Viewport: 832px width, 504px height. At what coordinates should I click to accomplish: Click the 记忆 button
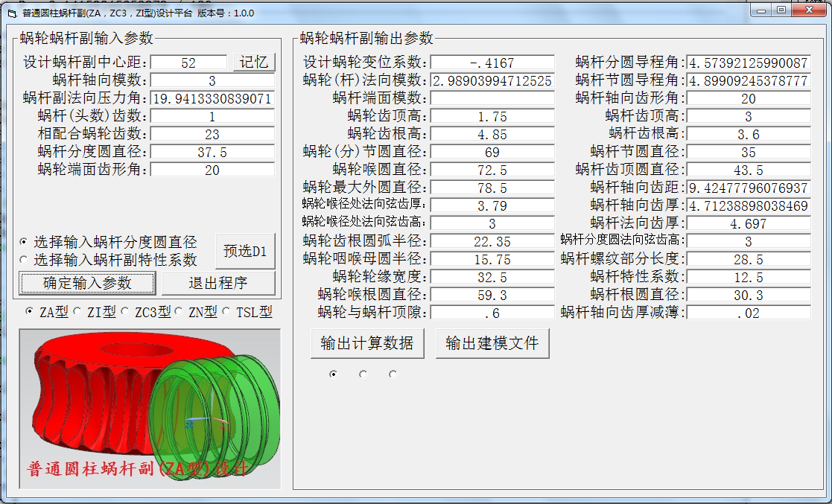(x=254, y=62)
